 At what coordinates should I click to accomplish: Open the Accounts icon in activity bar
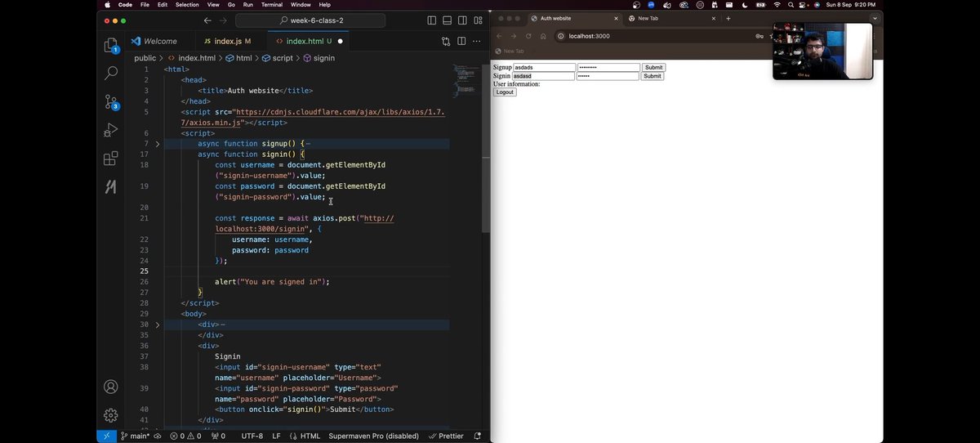(x=111, y=387)
